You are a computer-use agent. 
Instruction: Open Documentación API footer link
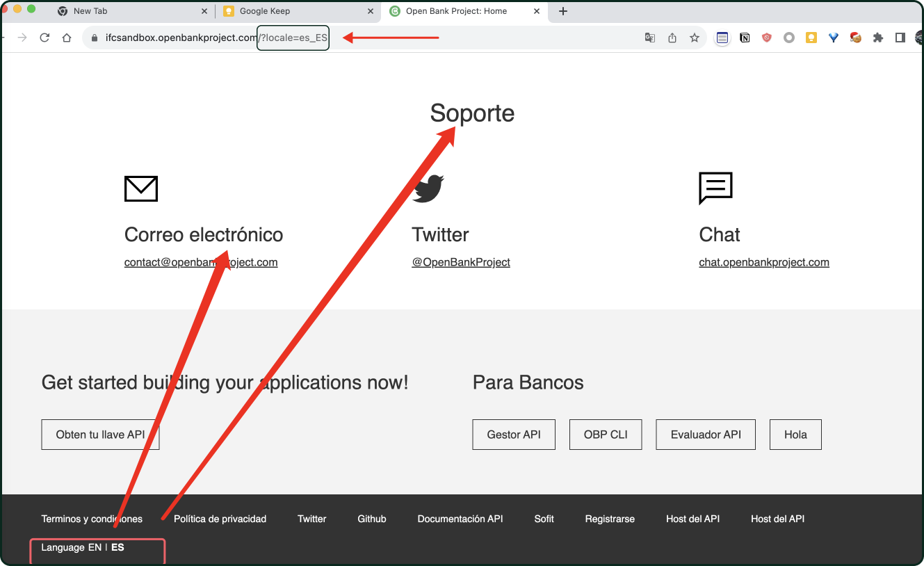point(460,519)
